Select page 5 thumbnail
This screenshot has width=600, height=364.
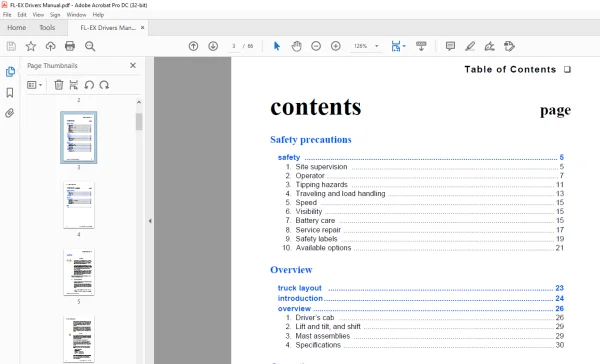tap(79, 272)
